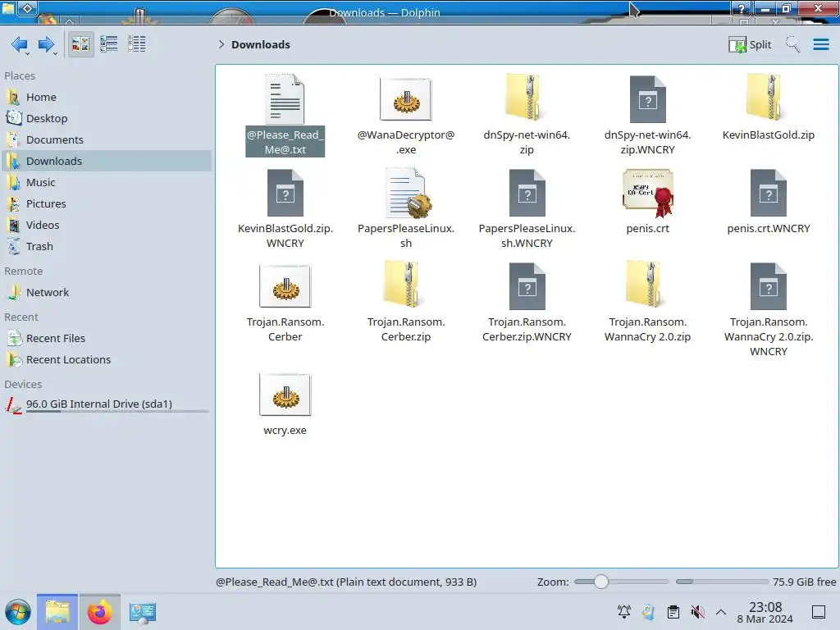Open Home in Places
The width and height of the screenshot is (840, 630).
pyautogui.click(x=106, y=97)
